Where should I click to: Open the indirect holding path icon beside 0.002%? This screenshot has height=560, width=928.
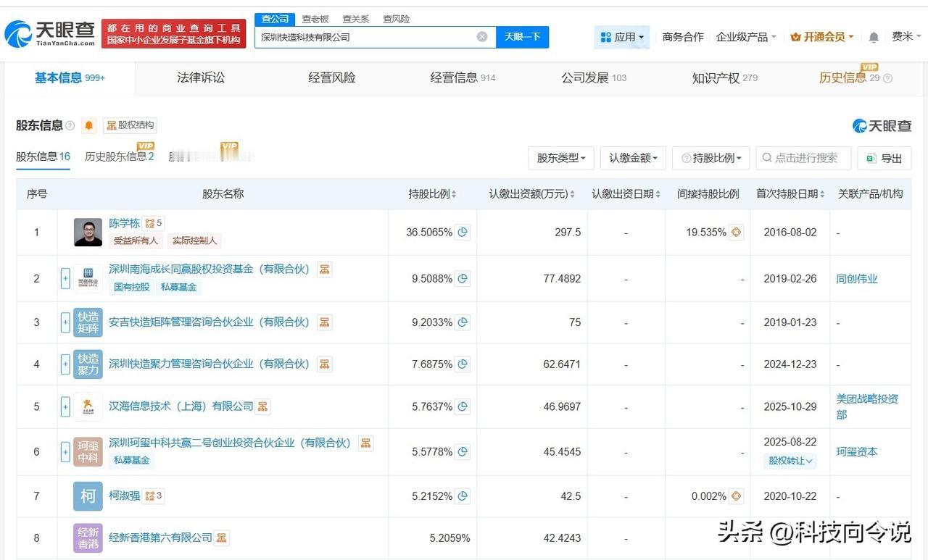coord(737,496)
